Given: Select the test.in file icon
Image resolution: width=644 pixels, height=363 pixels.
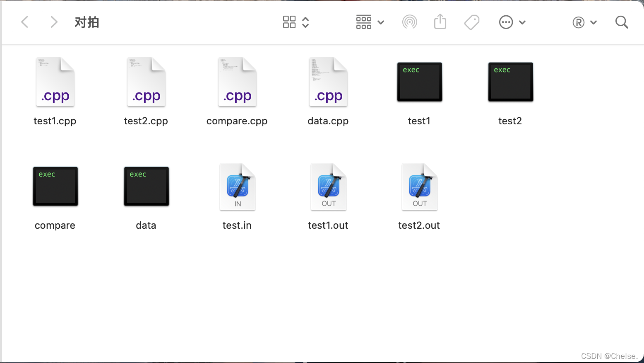Looking at the screenshot, I should [x=237, y=186].
